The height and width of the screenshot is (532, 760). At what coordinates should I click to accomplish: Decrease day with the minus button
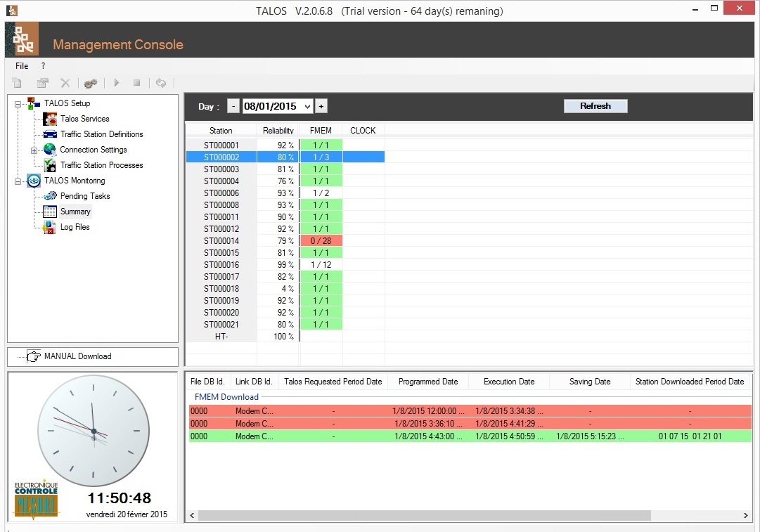click(233, 106)
